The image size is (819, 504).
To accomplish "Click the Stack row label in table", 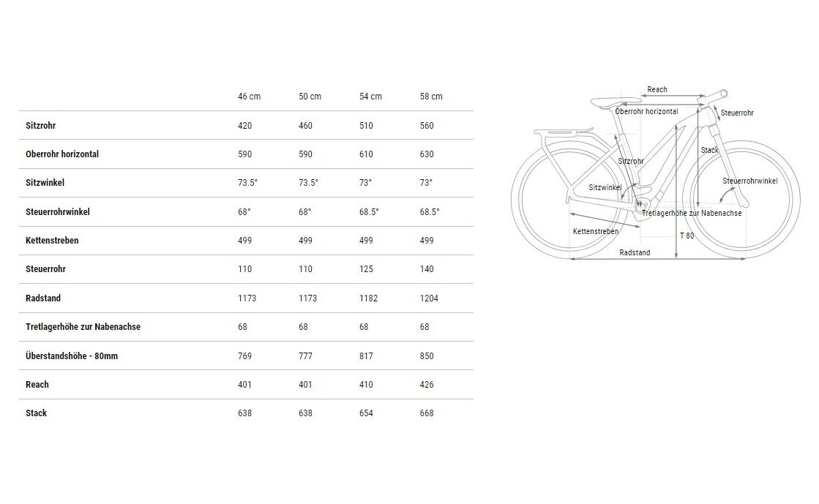I will click(36, 413).
